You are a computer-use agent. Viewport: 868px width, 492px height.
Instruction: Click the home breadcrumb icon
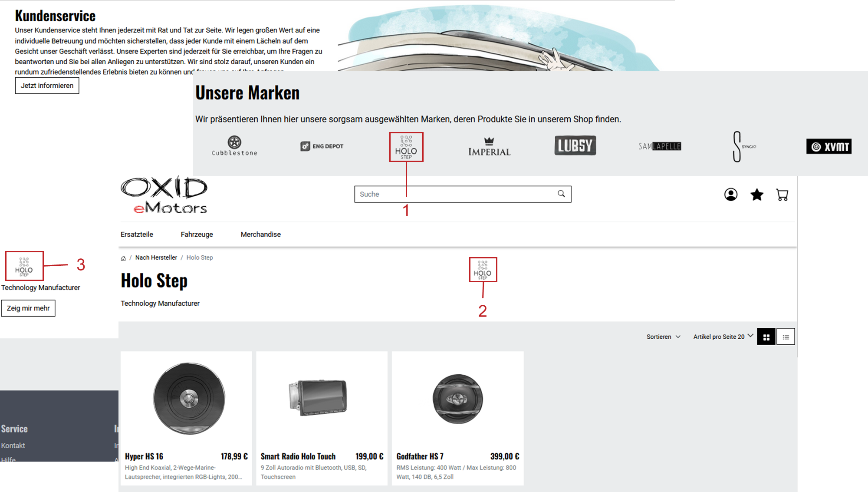123,258
